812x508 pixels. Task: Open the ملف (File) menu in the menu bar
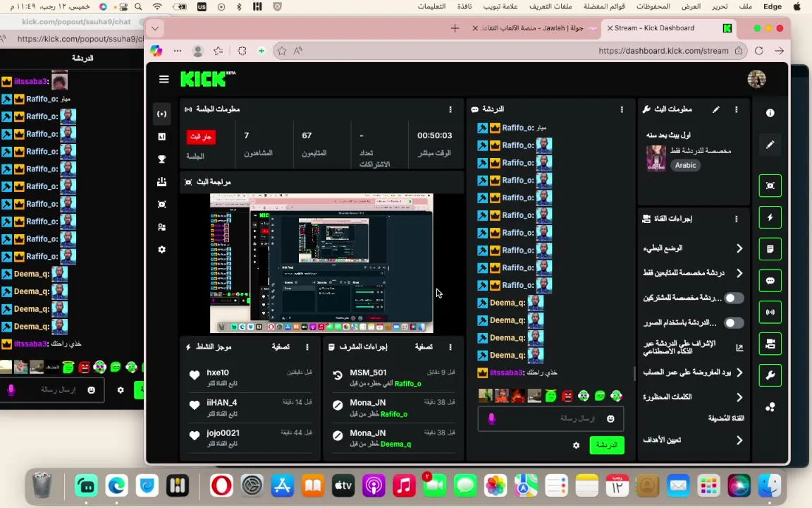746,7
